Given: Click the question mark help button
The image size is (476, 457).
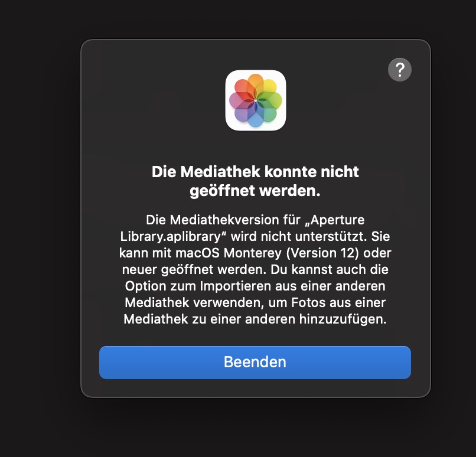Looking at the screenshot, I should (399, 70).
